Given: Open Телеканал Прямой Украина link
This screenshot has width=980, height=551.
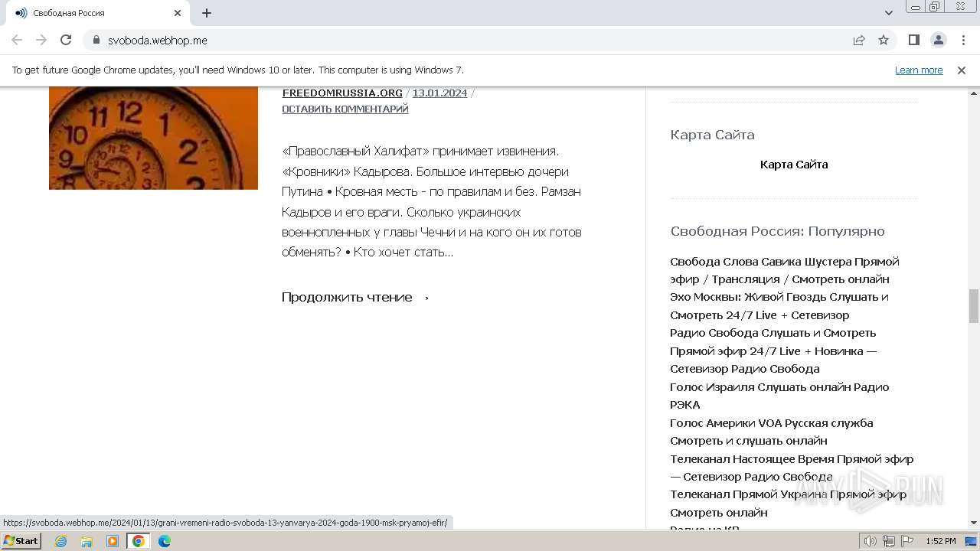Looking at the screenshot, I should [789, 504].
